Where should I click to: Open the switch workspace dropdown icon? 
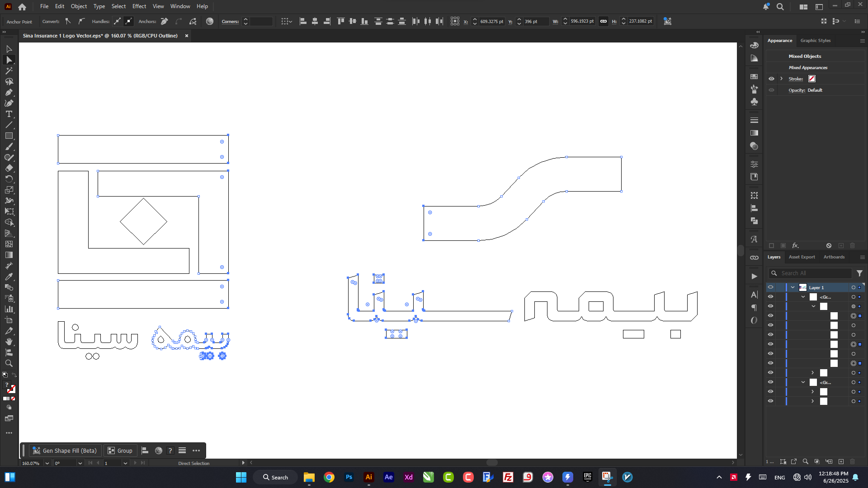(x=803, y=7)
